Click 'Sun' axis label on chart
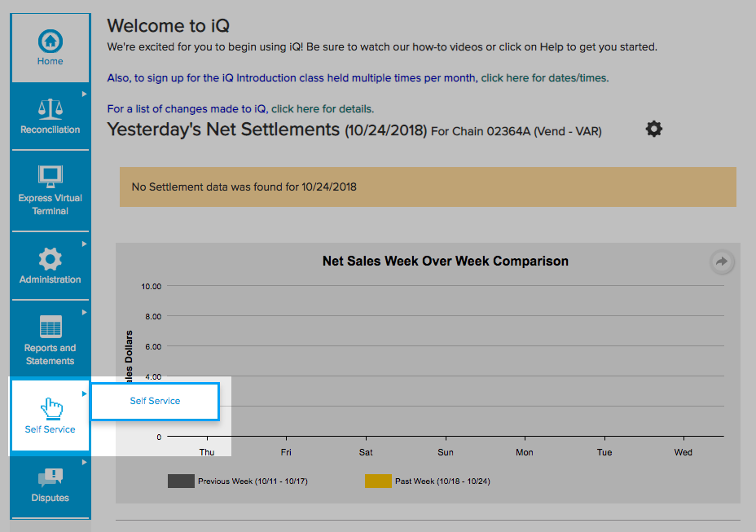756x532 pixels. pyautogui.click(x=446, y=452)
